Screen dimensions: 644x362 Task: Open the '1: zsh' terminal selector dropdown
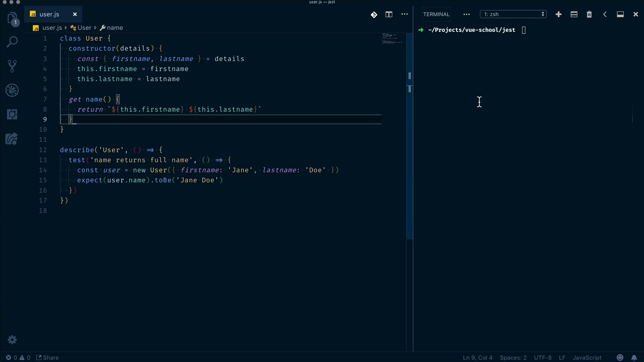[513, 14]
